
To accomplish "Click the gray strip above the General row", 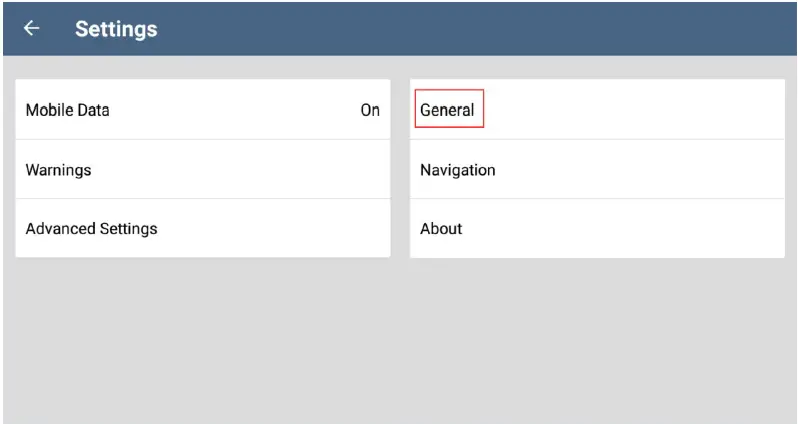I will pos(597,68).
